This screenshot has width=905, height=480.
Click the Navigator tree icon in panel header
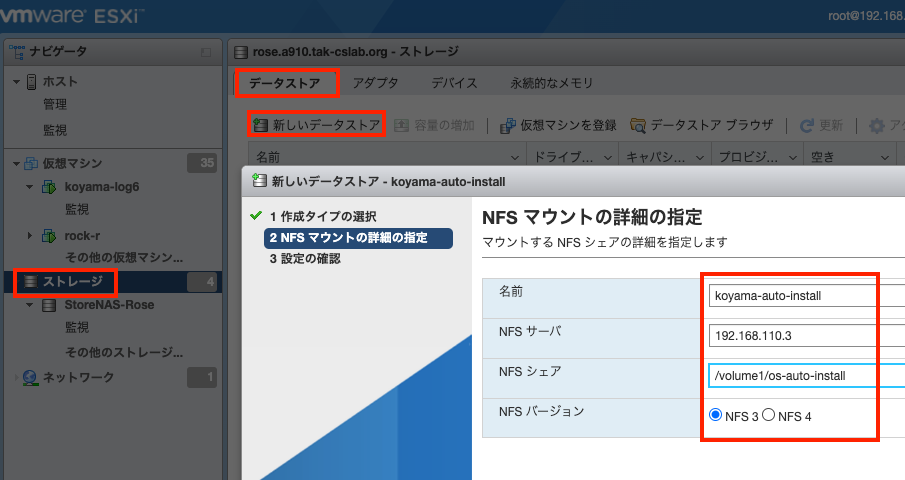tap(17, 52)
